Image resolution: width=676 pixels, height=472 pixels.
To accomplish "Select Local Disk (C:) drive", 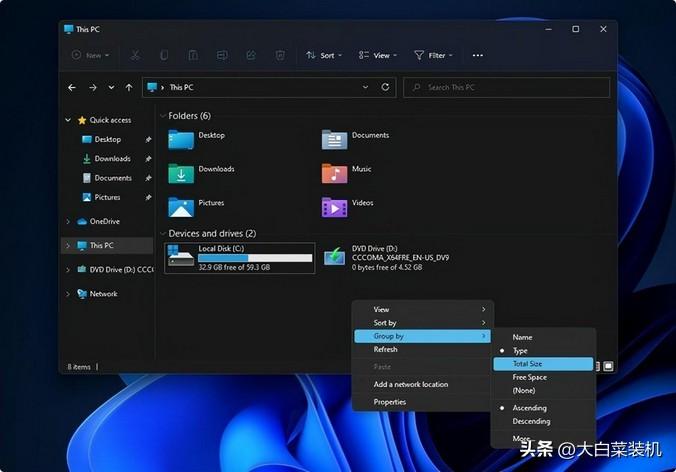I will click(x=240, y=258).
